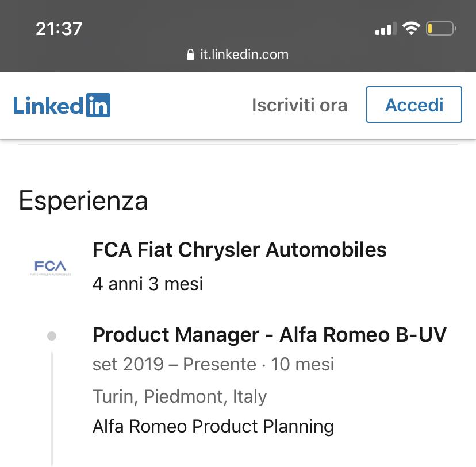The width and height of the screenshot is (476, 467).
Task: Tap the timeline bullet beside Product Manager
Action: coord(52,336)
